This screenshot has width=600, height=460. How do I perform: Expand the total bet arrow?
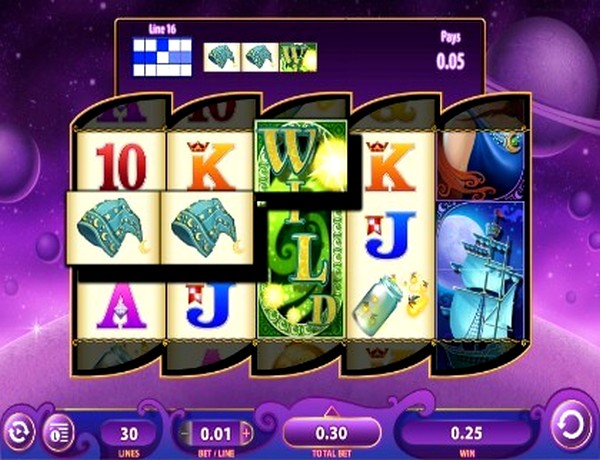pos(331,413)
